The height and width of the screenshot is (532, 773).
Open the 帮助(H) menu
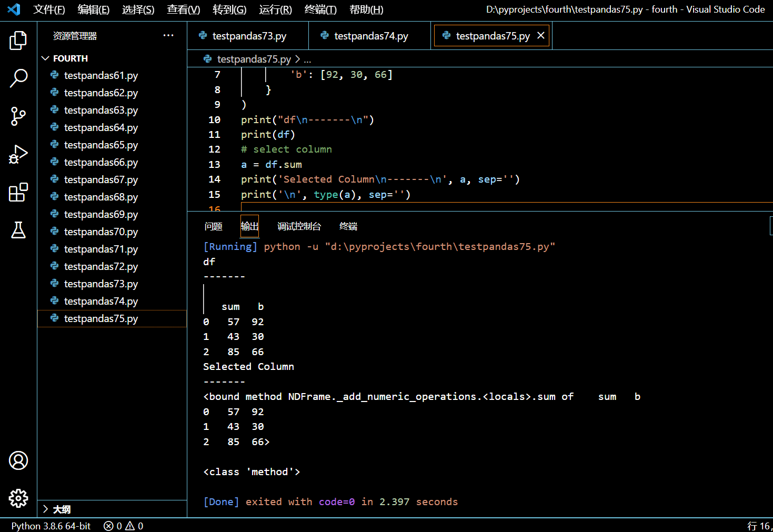coord(366,9)
